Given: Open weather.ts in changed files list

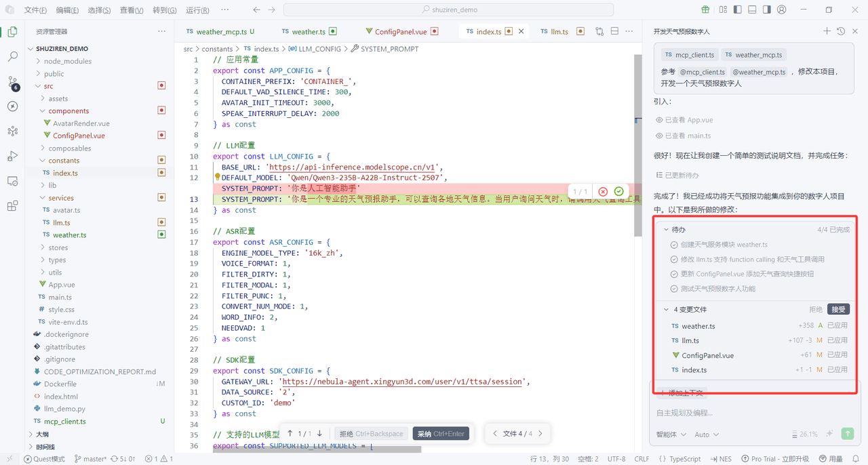Looking at the screenshot, I should (698, 326).
